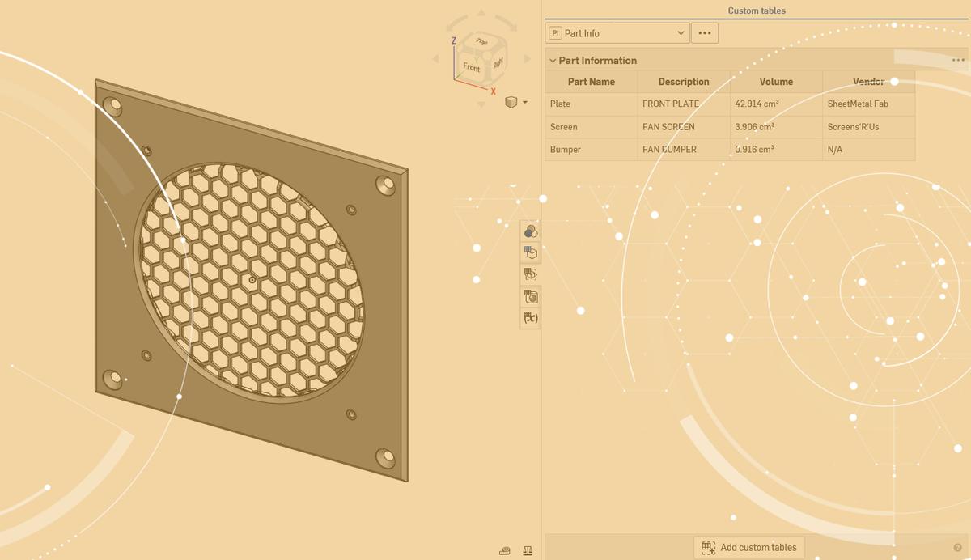The image size is (971, 560).
Task: Switch to the Custom tables tab
Action: tap(757, 10)
